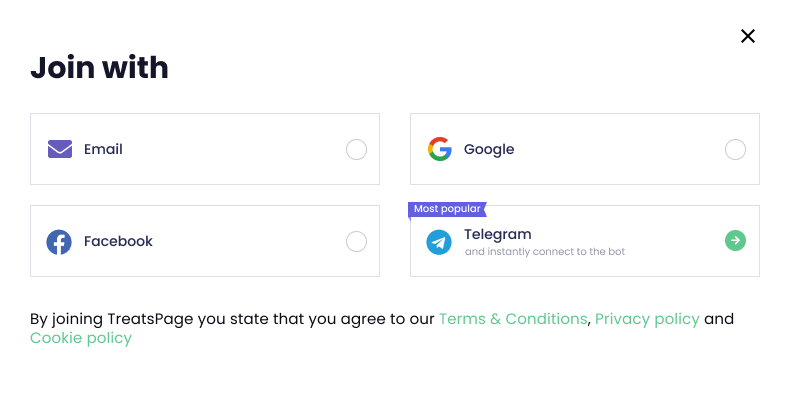The image size is (790, 399).
Task: Close the 'Join with' dialog
Action: click(748, 36)
